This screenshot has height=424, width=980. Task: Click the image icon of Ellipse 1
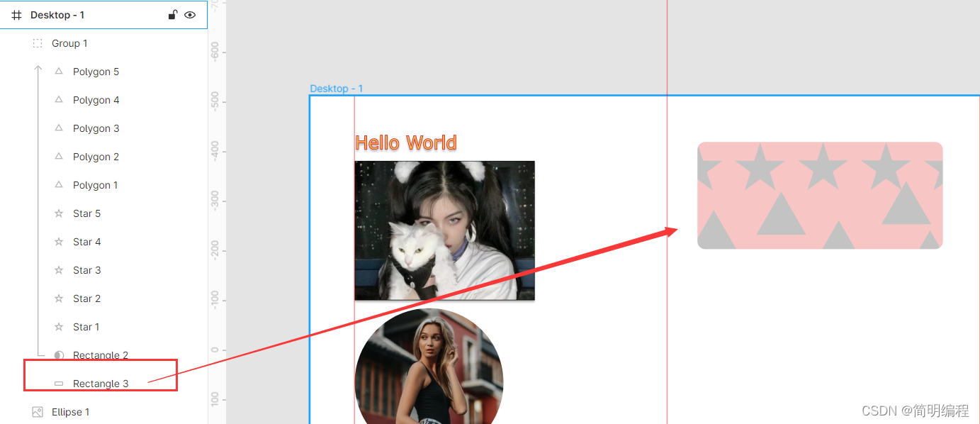tap(38, 412)
